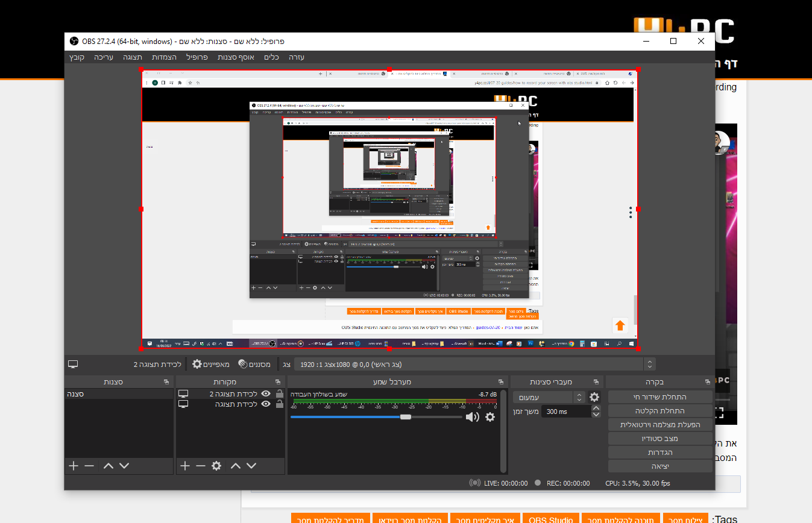Open source properties gear in sources panel

coord(216,466)
